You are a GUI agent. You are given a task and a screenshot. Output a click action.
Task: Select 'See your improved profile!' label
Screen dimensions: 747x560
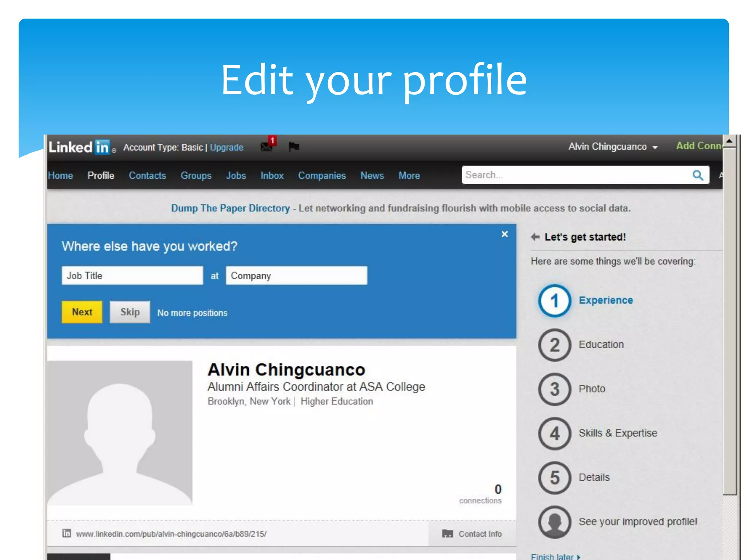638,522
